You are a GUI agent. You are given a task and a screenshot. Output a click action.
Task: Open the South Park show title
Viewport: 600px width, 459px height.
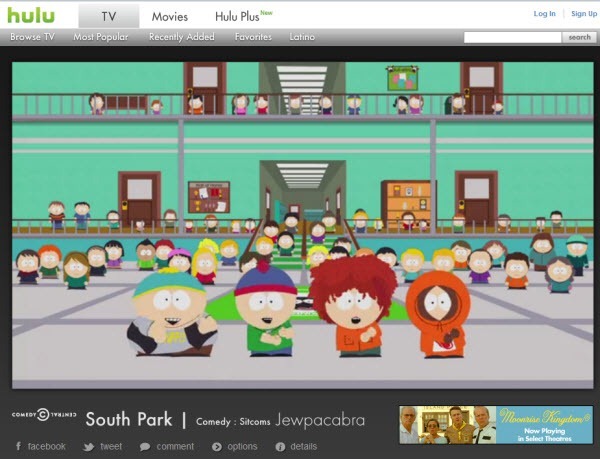click(x=129, y=420)
